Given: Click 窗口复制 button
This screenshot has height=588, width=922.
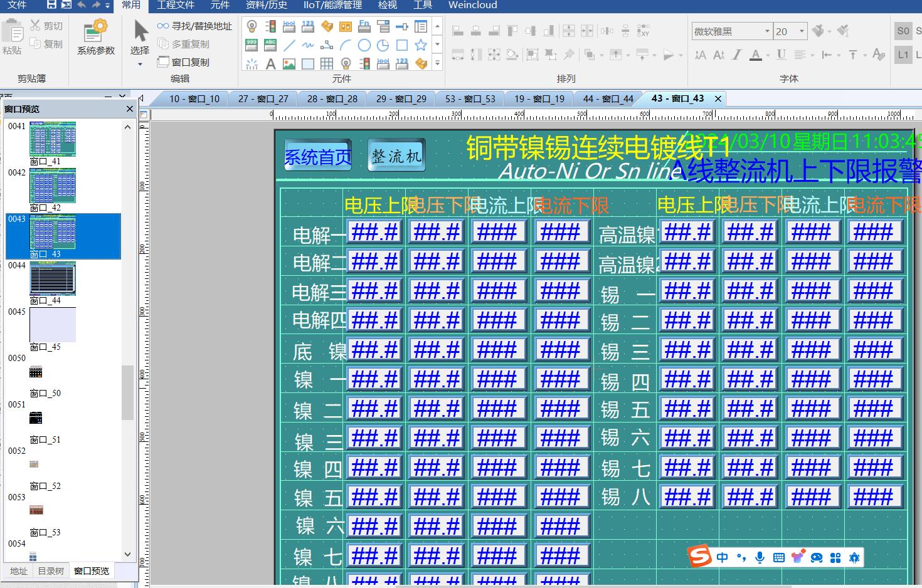Looking at the screenshot, I should (184, 62).
